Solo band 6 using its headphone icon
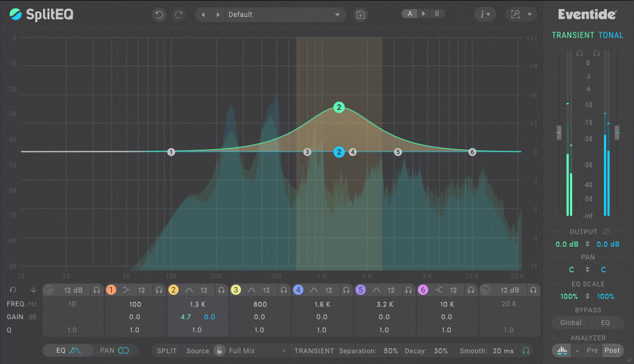The image size is (634, 364). tap(471, 290)
